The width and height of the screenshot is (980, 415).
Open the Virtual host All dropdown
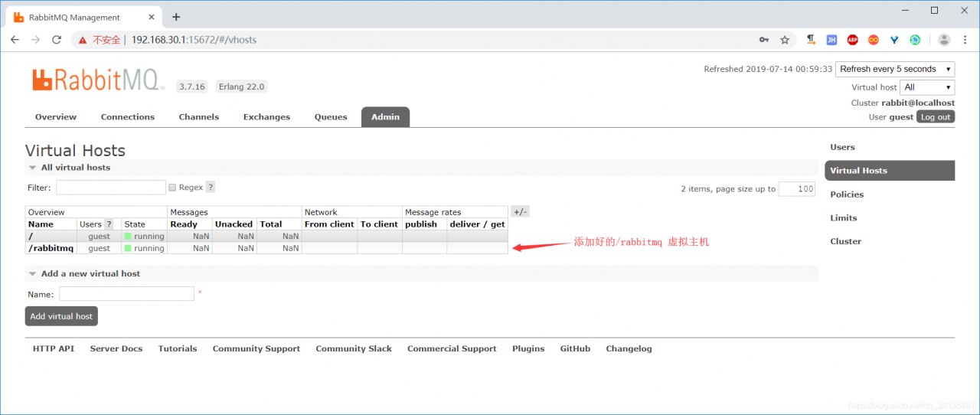click(927, 87)
